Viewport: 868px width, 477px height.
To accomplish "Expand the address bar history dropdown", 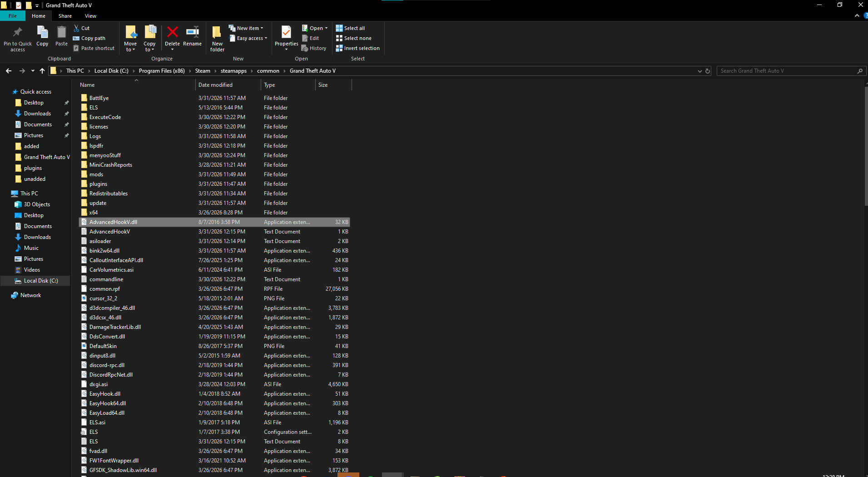I will pyautogui.click(x=699, y=71).
